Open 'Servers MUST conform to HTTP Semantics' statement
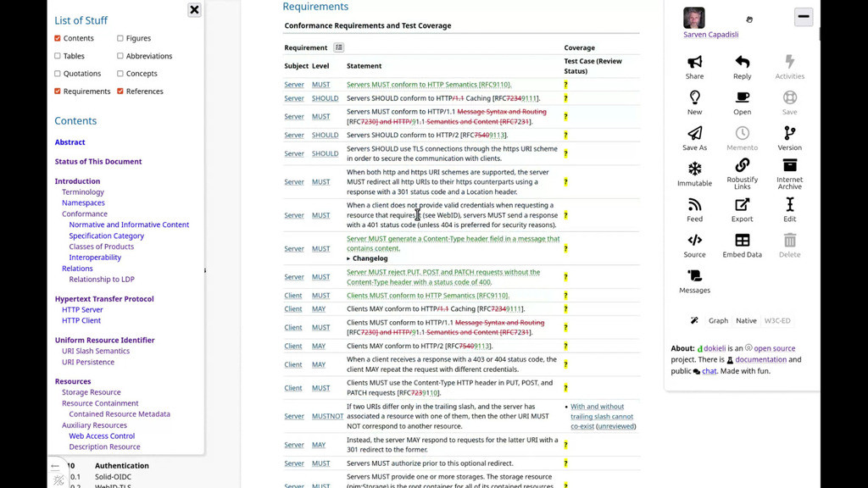Screen dimensions: 868x488 click(429, 85)
